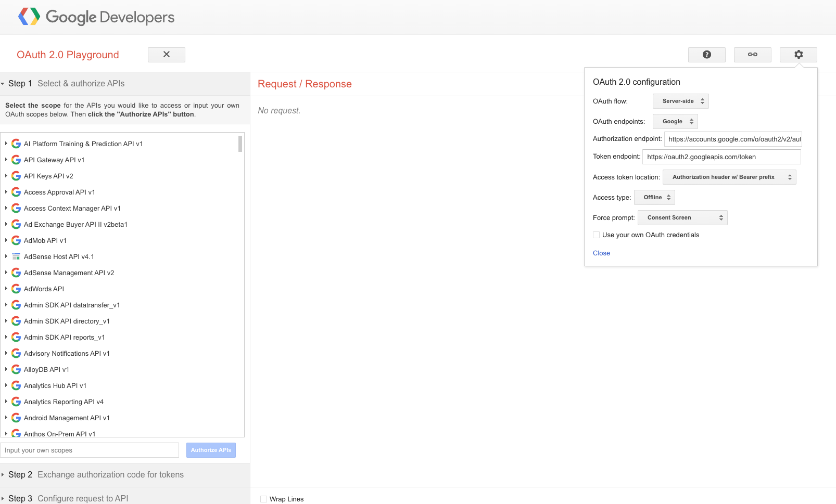Click the share link icon
Screen dimensions: 836x504
(752, 54)
